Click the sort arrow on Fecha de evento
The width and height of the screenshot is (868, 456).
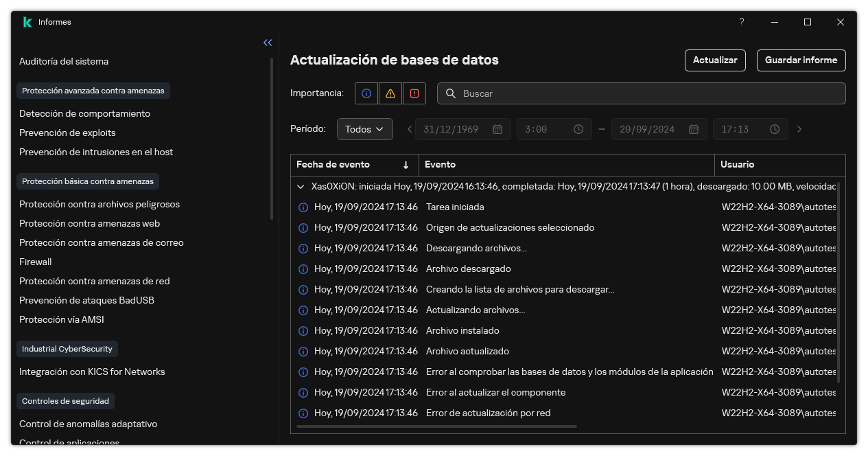pyautogui.click(x=406, y=165)
